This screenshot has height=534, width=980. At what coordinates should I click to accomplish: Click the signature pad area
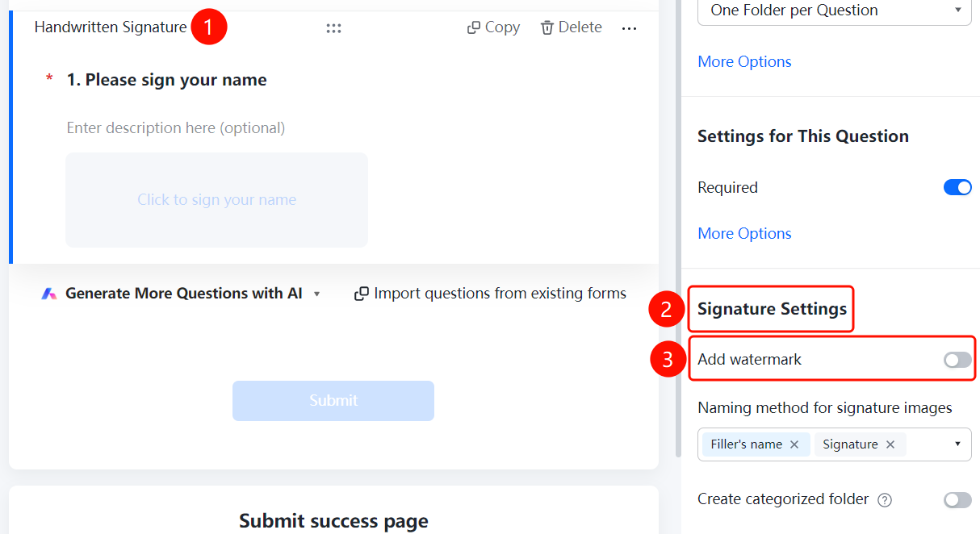click(x=216, y=200)
